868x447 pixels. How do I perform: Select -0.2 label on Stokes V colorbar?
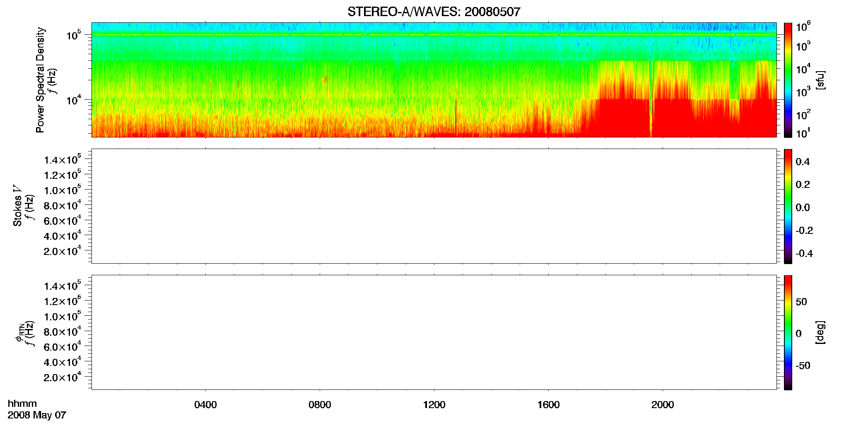coord(804,230)
